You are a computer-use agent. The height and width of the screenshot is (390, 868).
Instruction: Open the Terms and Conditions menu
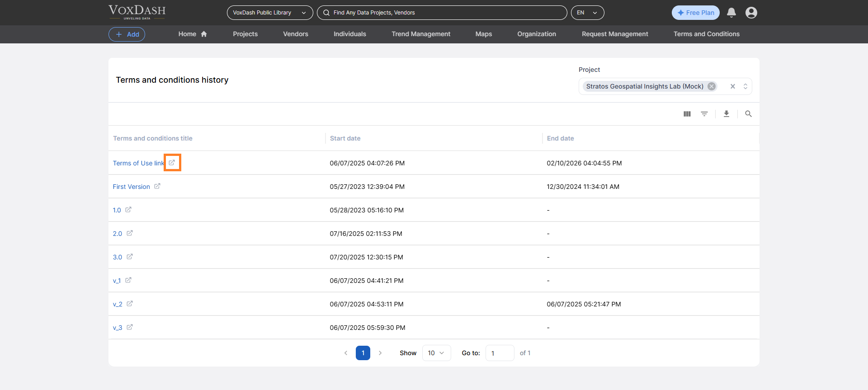(707, 34)
